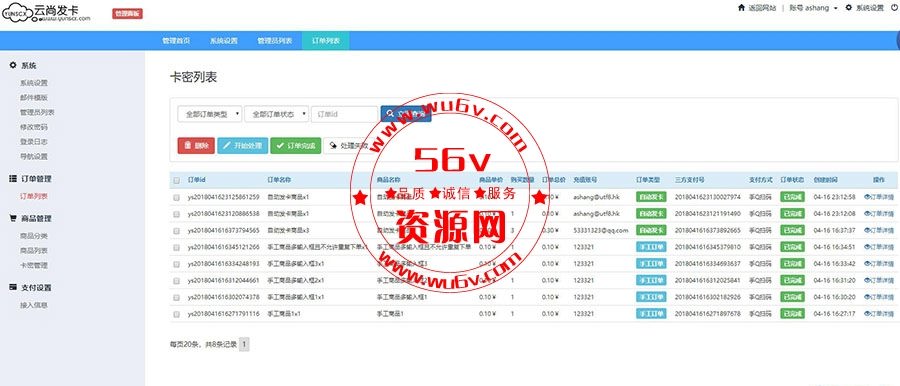Open 订单详情 eye icon for order ys2018041616334248193

867,263
